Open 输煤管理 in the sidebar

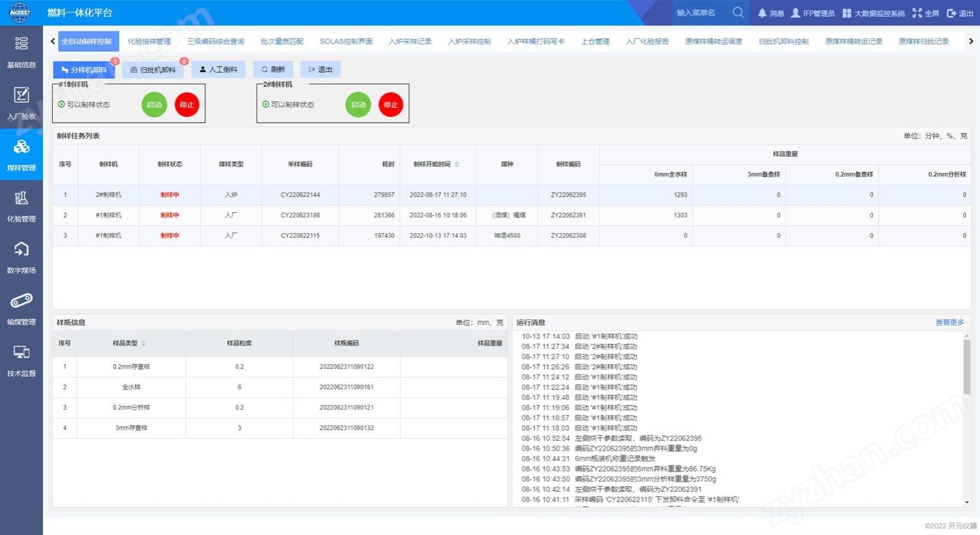pyautogui.click(x=22, y=309)
